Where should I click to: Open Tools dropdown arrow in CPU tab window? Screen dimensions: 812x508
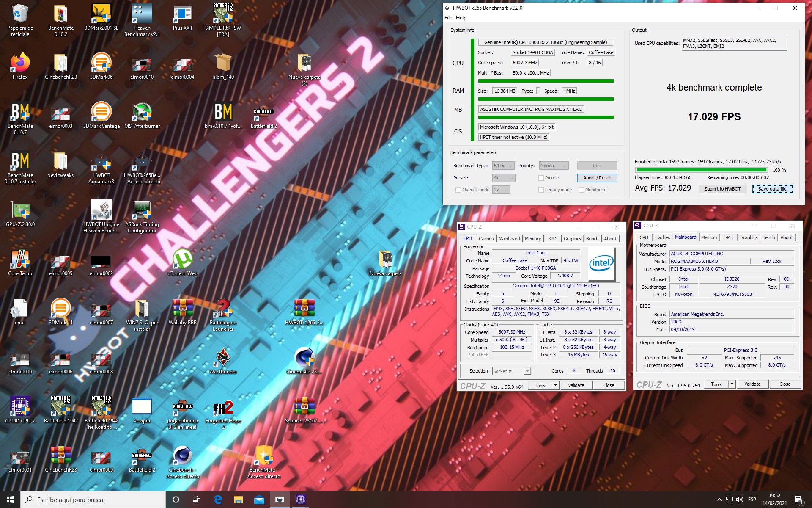[x=556, y=385]
